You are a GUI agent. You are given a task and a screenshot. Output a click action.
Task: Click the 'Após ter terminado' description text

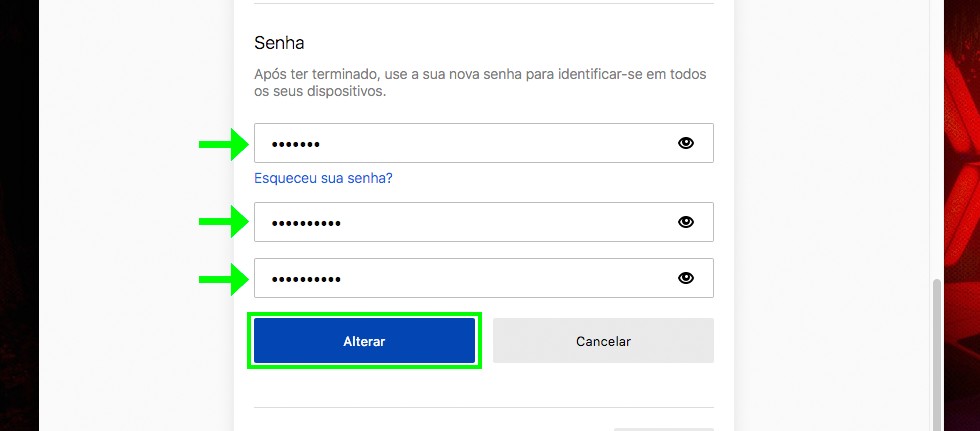pos(481,83)
